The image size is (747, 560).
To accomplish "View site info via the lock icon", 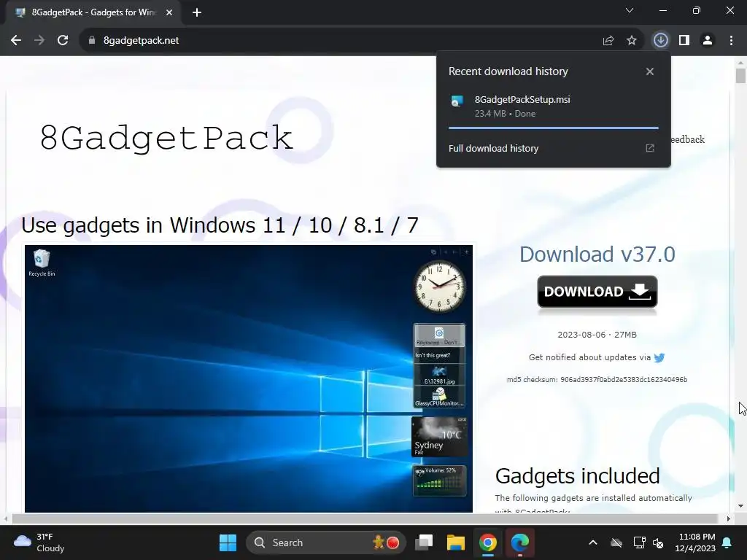I will tap(92, 41).
